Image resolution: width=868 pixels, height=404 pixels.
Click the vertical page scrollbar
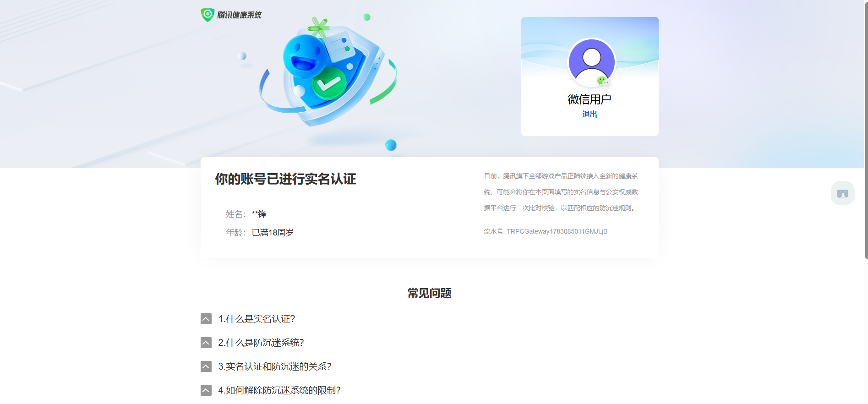click(866, 130)
